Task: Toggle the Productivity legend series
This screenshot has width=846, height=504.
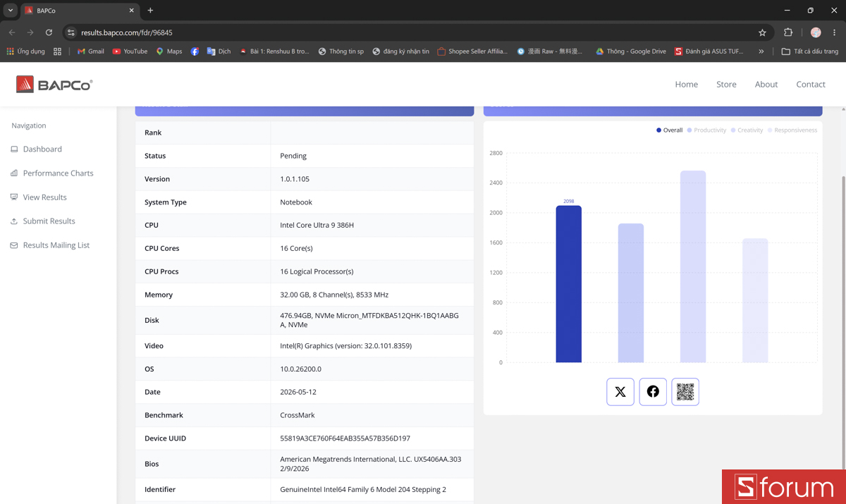Action: click(x=706, y=130)
